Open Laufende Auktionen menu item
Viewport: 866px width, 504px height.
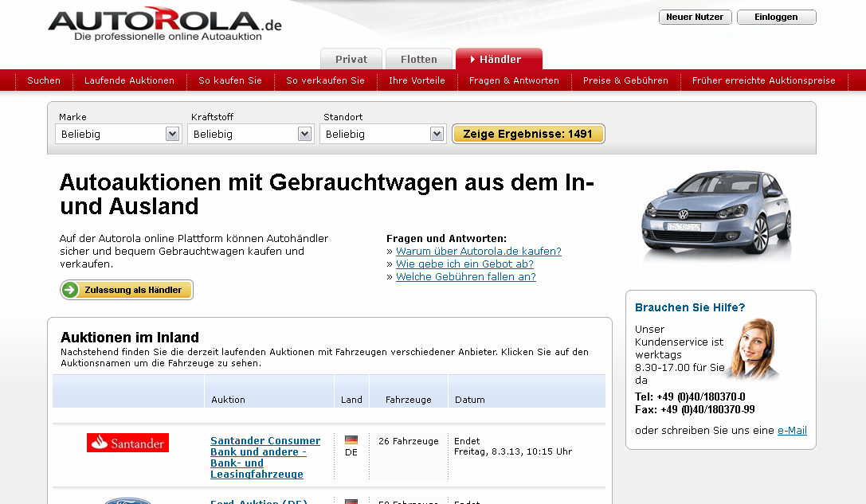[129, 80]
